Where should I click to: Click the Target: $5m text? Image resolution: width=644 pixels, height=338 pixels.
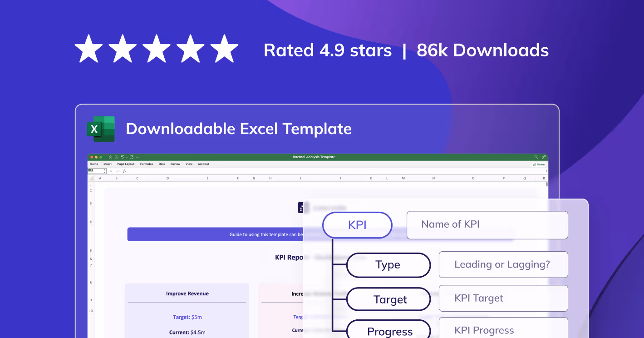[187, 317]
